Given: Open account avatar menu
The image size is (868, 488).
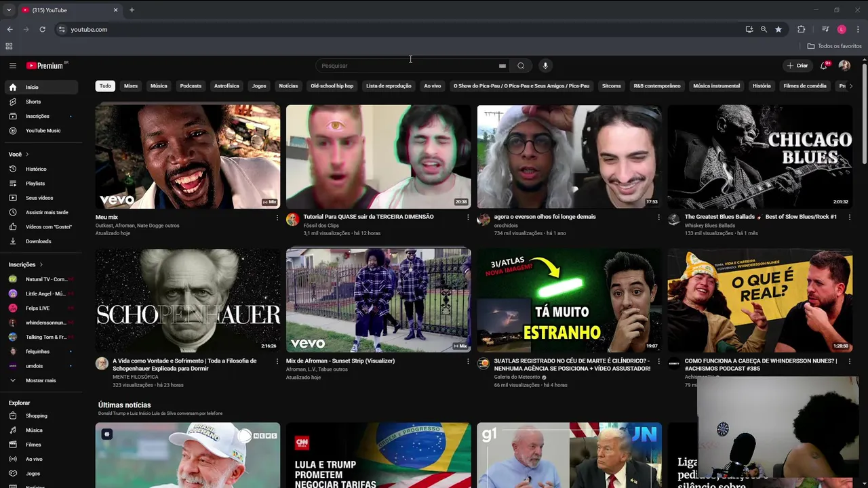Looking at the screenshot, I should [844, 66].
